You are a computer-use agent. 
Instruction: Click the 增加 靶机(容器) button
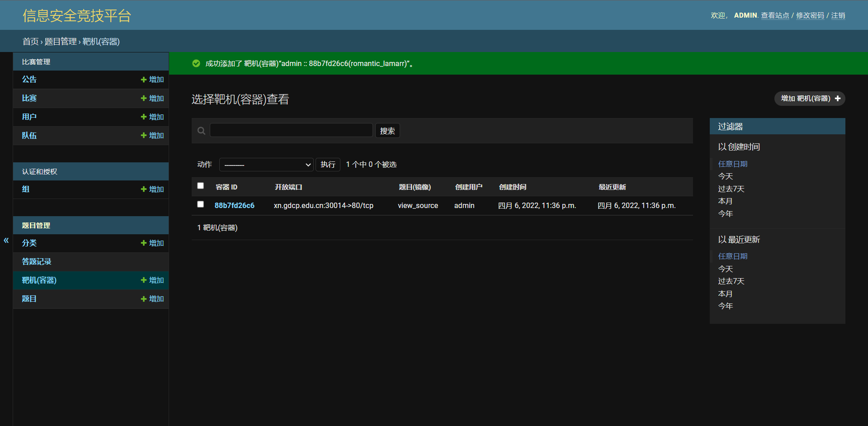point(810,99)
